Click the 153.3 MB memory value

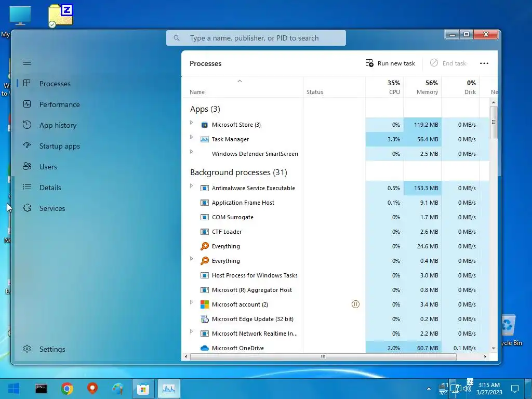[426, 188]
